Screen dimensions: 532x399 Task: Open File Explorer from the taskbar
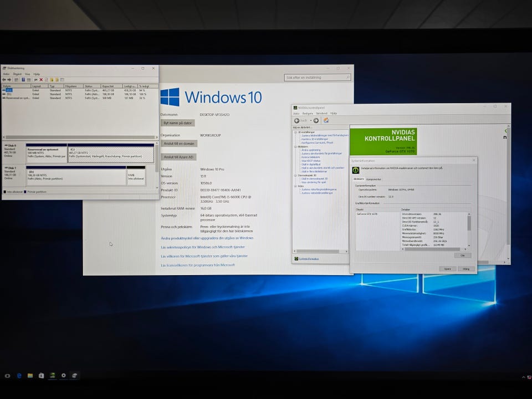coord(30,376)
